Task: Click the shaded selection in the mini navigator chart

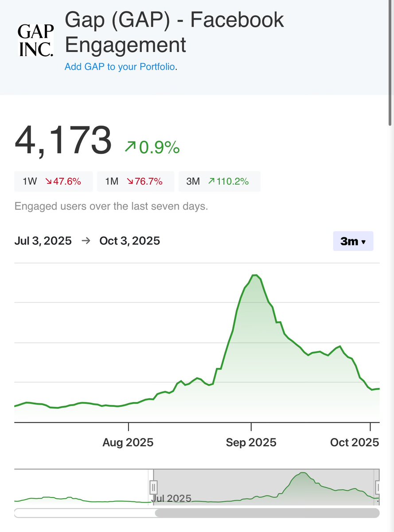Action: click(266, 487)
